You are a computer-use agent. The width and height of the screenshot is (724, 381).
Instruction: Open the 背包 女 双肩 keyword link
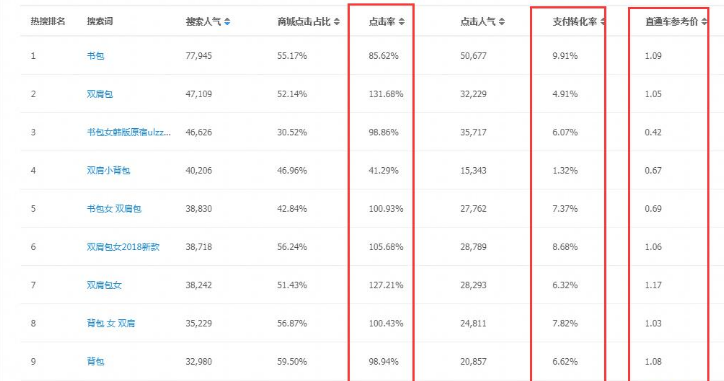point(111,323)
